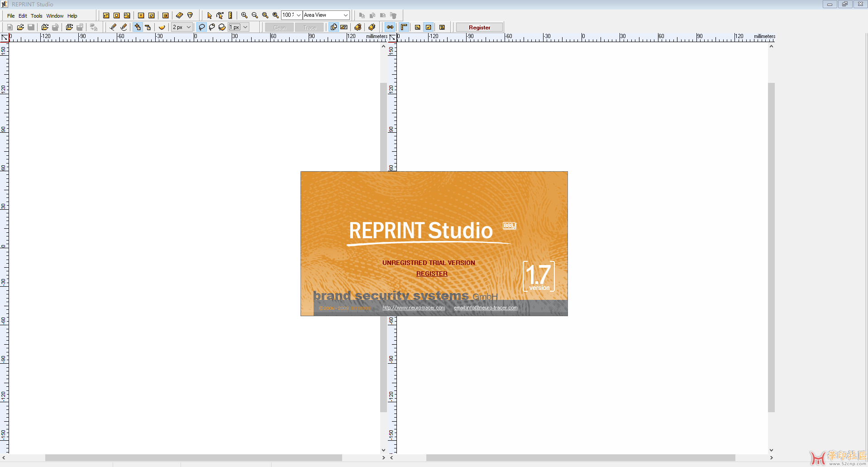Toggle the highlighted overlapping pages icon
The width and height of the screenshot is (868, 467).
334,27
